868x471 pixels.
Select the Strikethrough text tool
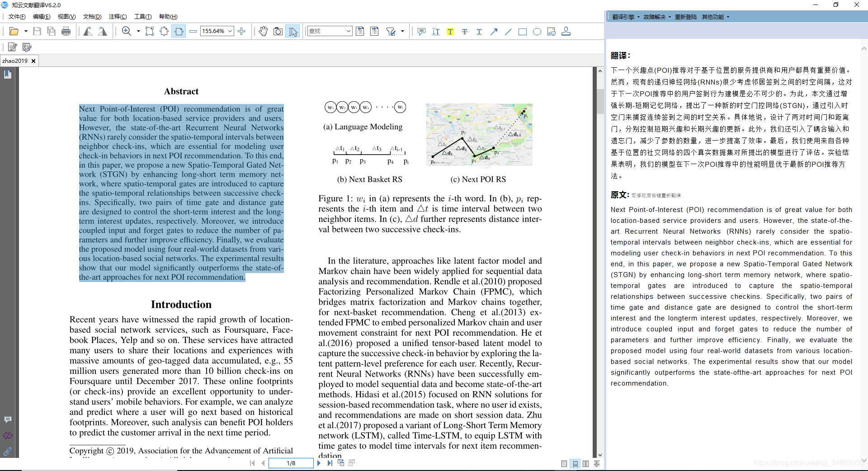tap(465, 31)
